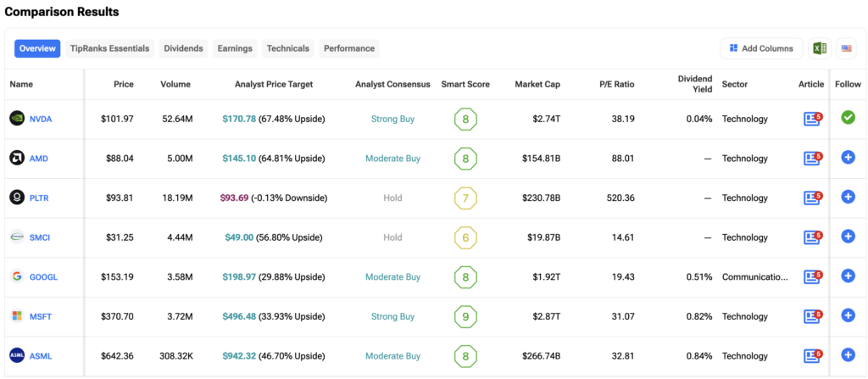The width and height of the screenshot is (868, 379).
Task: Switch to TipRanks Essentials tab
Action: tap(109, 48)
